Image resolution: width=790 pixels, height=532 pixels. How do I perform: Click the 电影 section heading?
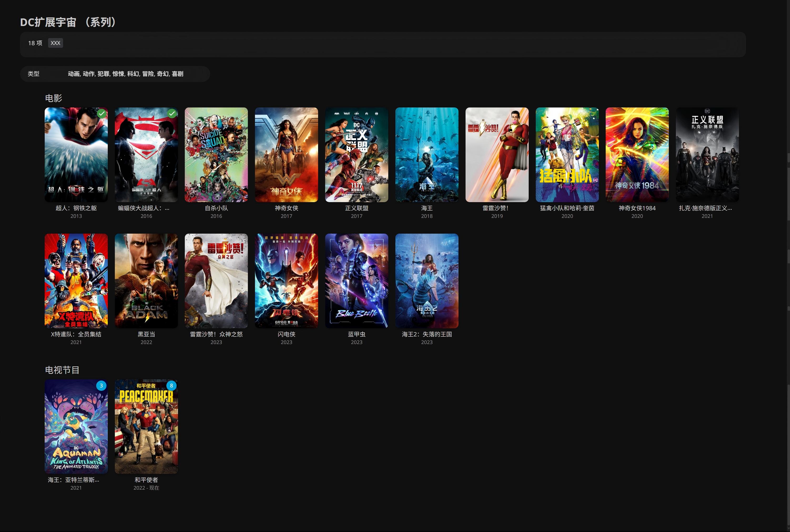[x=54, y=98]
